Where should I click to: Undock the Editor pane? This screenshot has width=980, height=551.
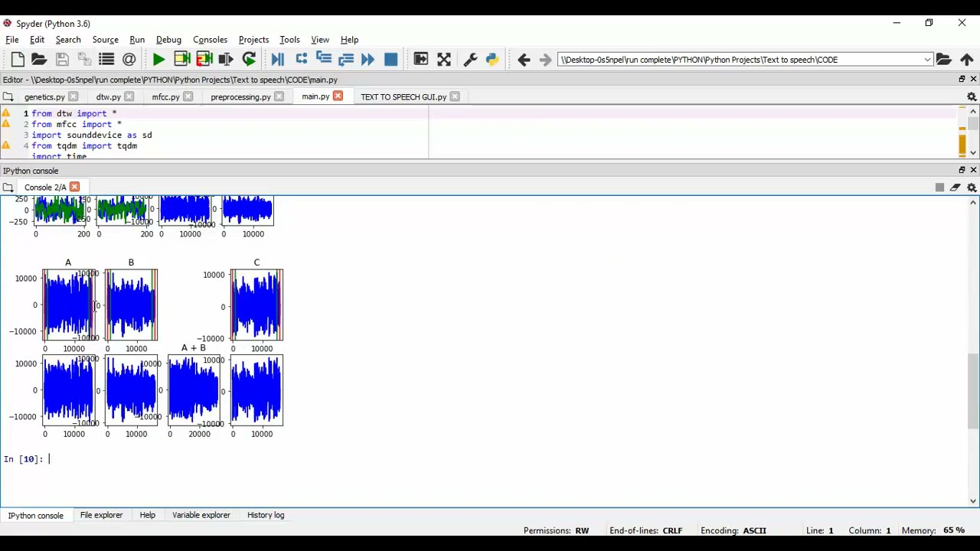point(962,79)
